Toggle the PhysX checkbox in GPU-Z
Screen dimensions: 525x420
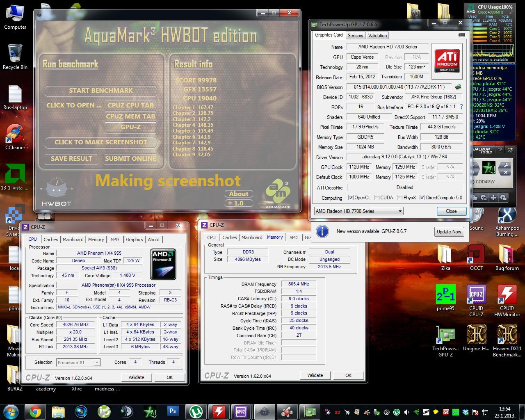(399, 198)
